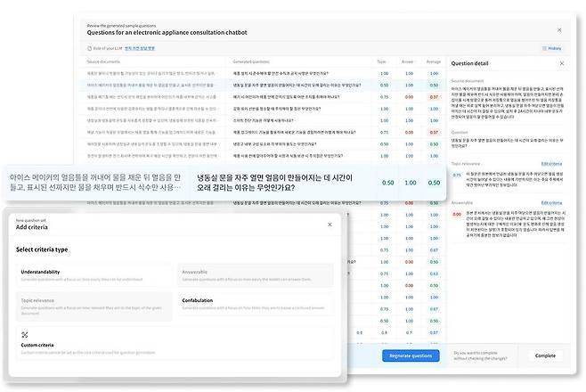Close the Add criteria dialog

click(330, 225)
